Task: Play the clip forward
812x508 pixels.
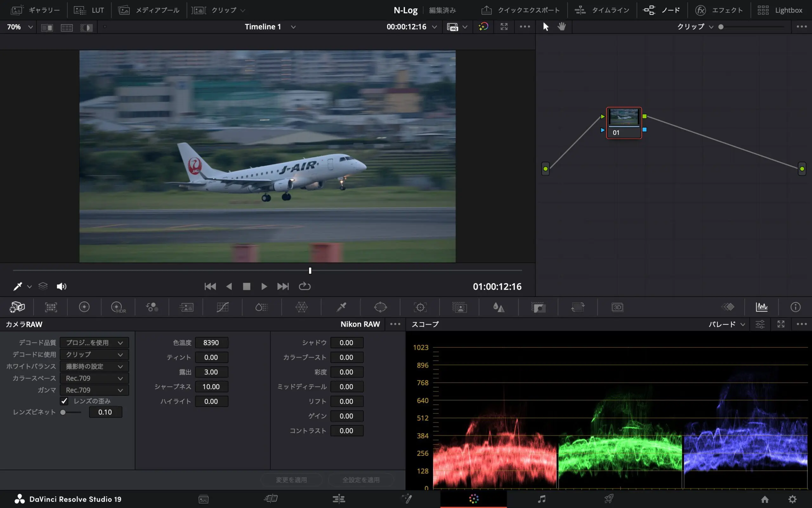Action: pos(264,286)
